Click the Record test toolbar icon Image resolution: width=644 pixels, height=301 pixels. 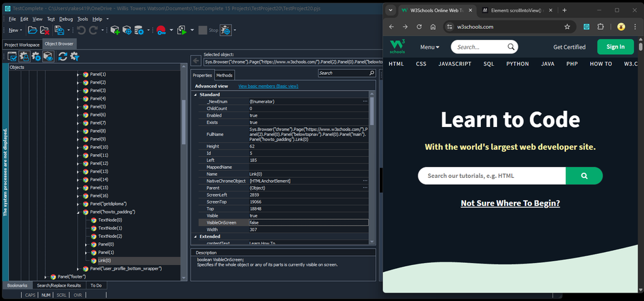(161, 30)
